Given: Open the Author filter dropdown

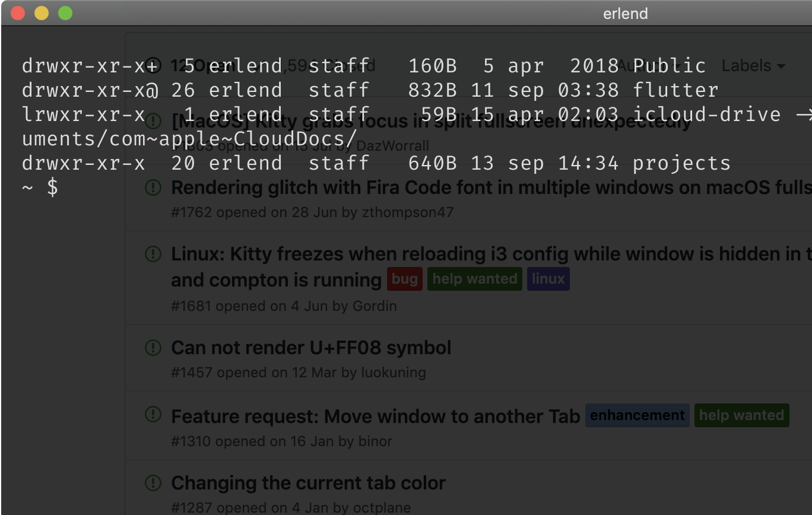Looking at the screenshot, I should click(638, 66).
